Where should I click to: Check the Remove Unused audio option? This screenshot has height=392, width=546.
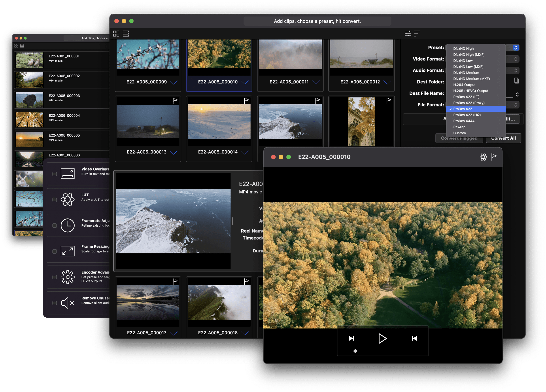pos(55,303)
